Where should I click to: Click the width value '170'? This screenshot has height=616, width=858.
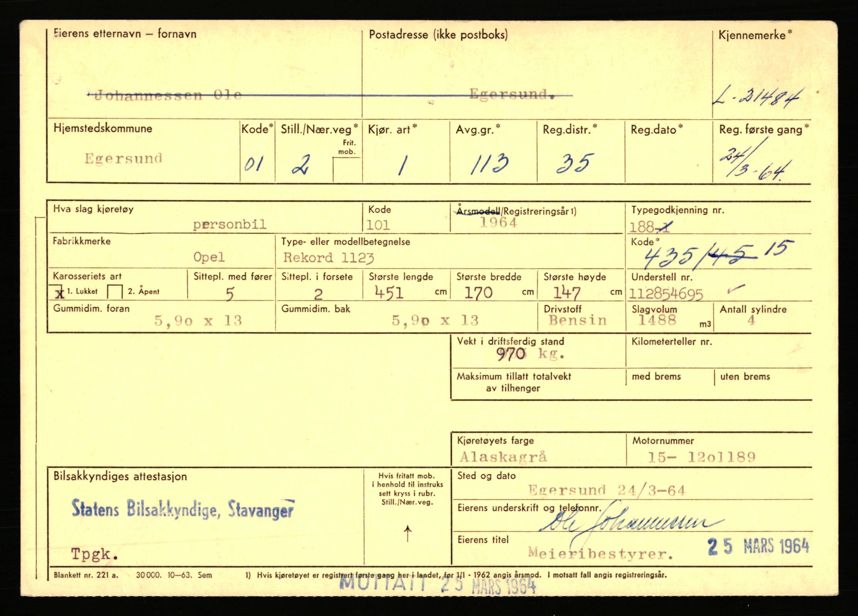(478, 292)
